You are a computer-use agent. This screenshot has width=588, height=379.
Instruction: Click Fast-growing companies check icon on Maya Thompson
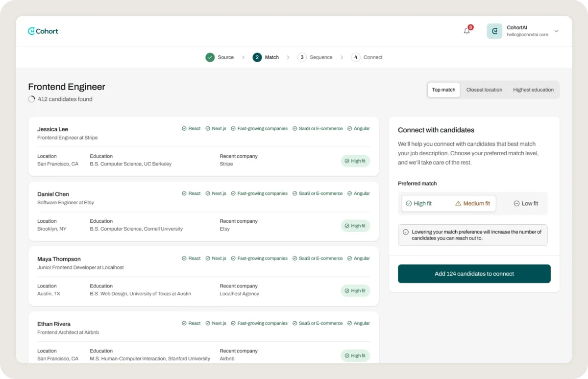pyautogui.click(x=233, y=258)
